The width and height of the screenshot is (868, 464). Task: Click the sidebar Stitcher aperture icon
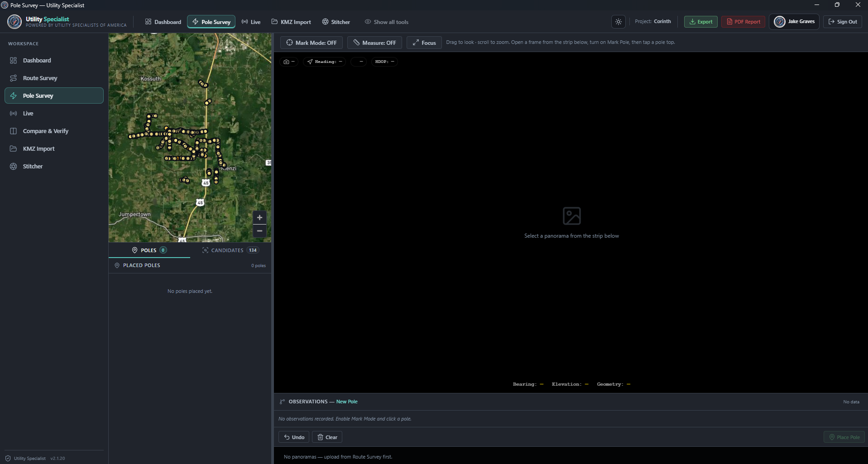click(14, 166)
